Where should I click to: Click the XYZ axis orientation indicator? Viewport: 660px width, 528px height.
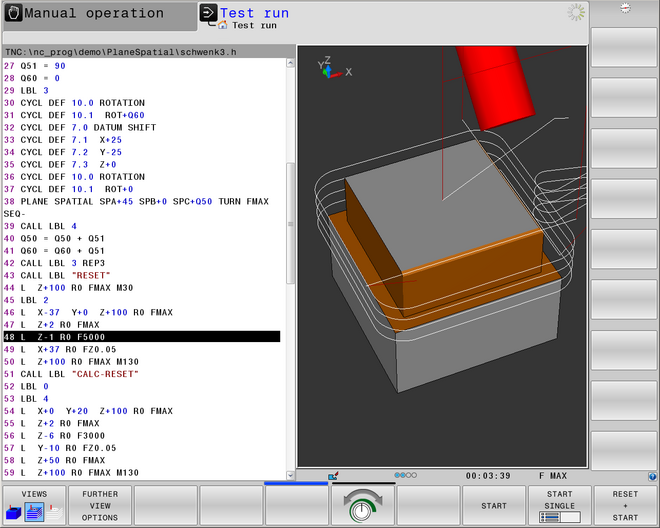pos(331,66)
